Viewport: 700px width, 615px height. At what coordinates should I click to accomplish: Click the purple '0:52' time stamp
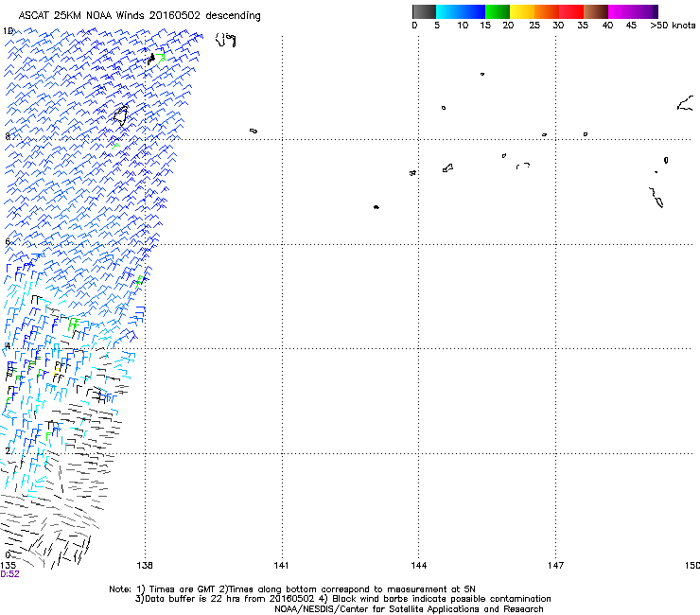pyautogui.click(x=9, y=574)
